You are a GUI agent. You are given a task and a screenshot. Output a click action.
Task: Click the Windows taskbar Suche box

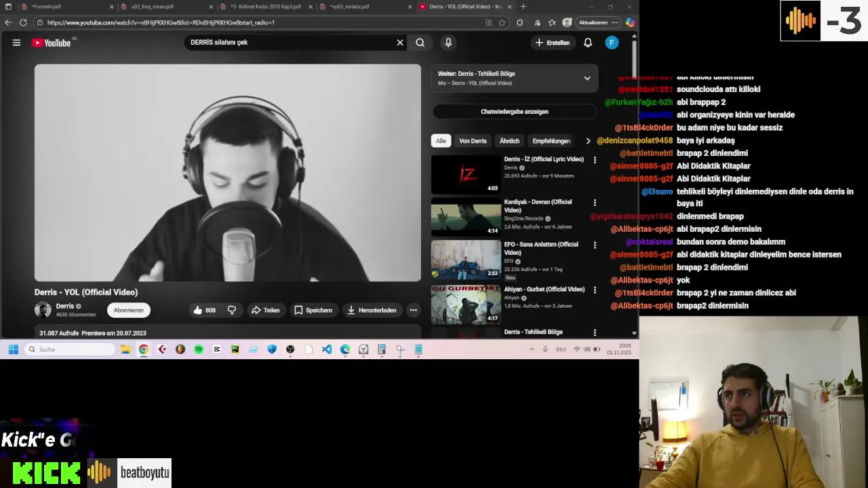click(x=70, y=350)
